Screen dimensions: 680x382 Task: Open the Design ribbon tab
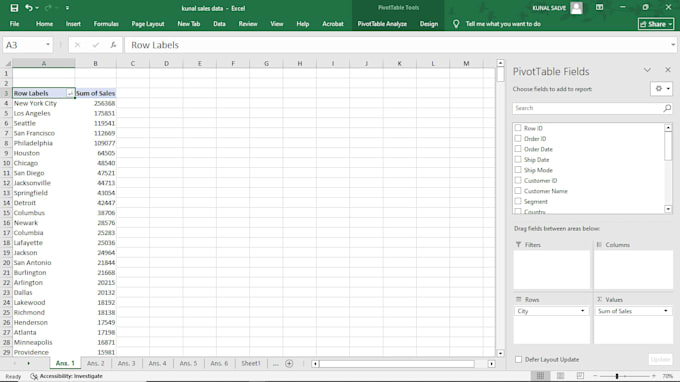tap(428, 24)
